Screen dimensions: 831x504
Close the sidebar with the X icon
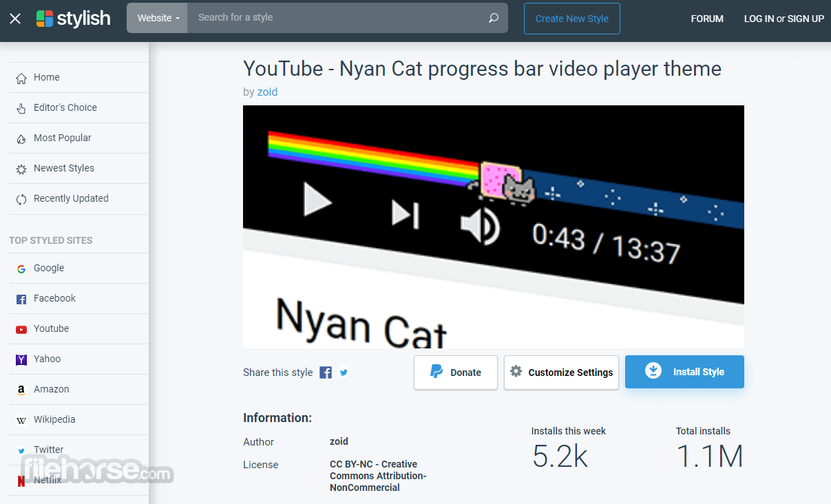[15, 19]
